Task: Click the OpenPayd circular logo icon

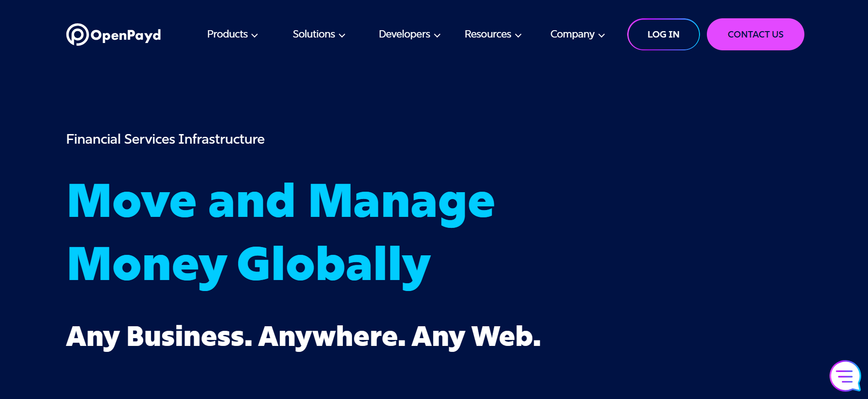Action: tap(77, 34)
